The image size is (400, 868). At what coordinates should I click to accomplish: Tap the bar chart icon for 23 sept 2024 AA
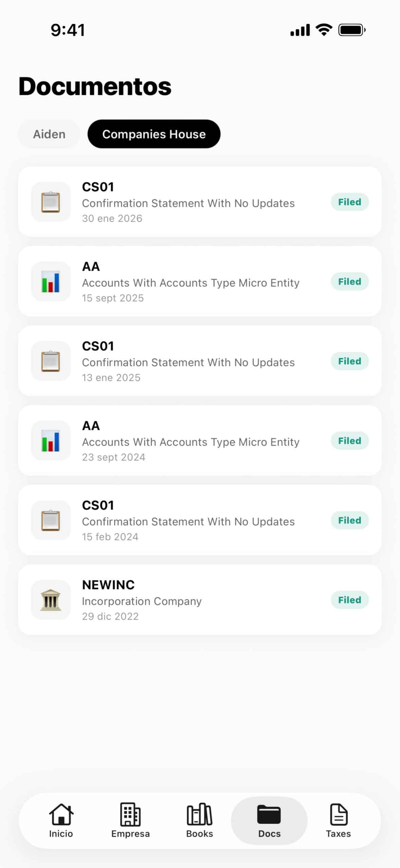click(51, 441)
